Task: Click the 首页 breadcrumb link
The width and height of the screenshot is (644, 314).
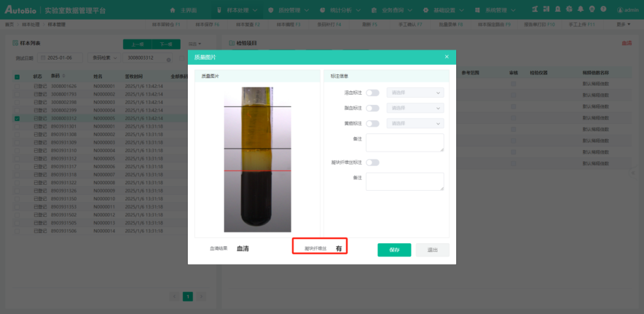Action: (x=9, y=24)
